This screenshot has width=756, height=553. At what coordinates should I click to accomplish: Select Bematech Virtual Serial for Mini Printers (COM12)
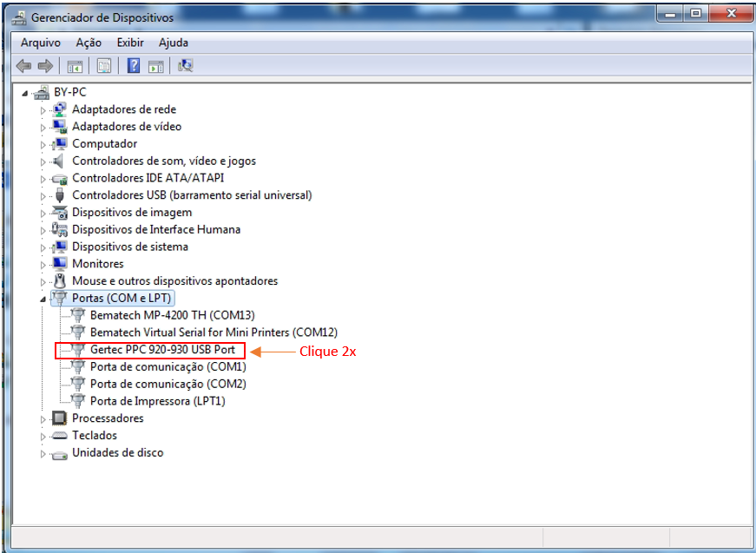point(214,332)
